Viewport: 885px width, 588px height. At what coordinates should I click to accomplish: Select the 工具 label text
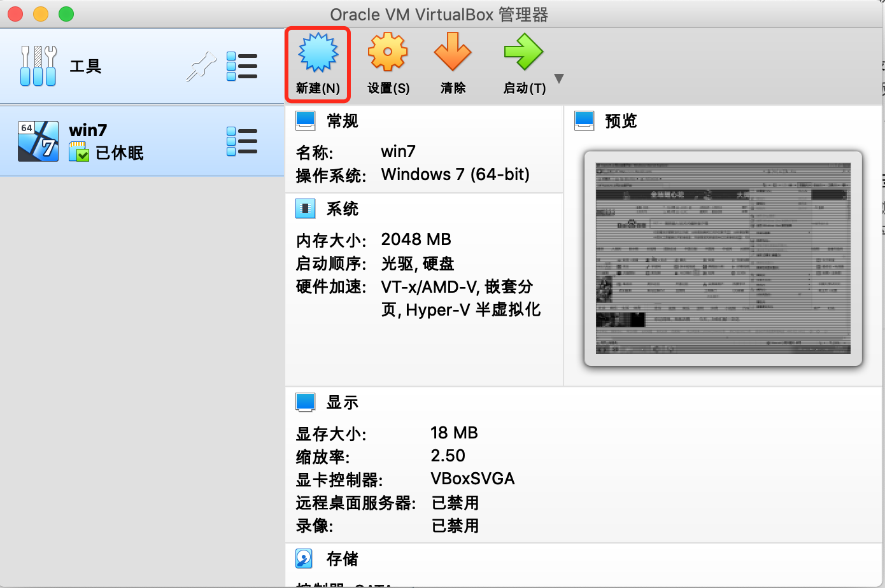click(x=85, y=66)
